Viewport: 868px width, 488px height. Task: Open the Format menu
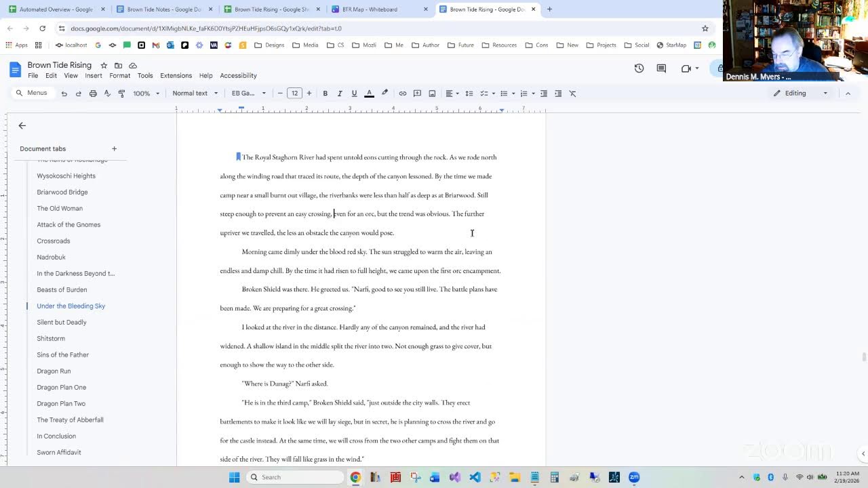coord(119,76)
